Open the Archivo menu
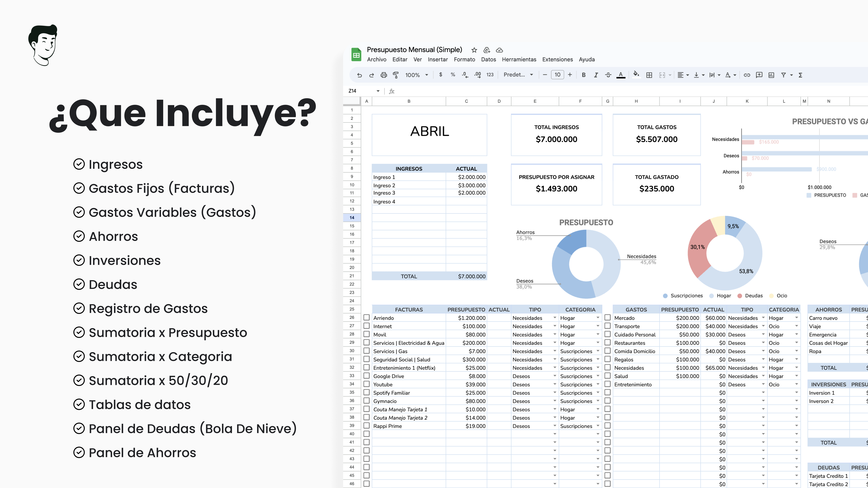Image resolution: width=868 pixels, height=488 pixels. click(x=377, y=60)
